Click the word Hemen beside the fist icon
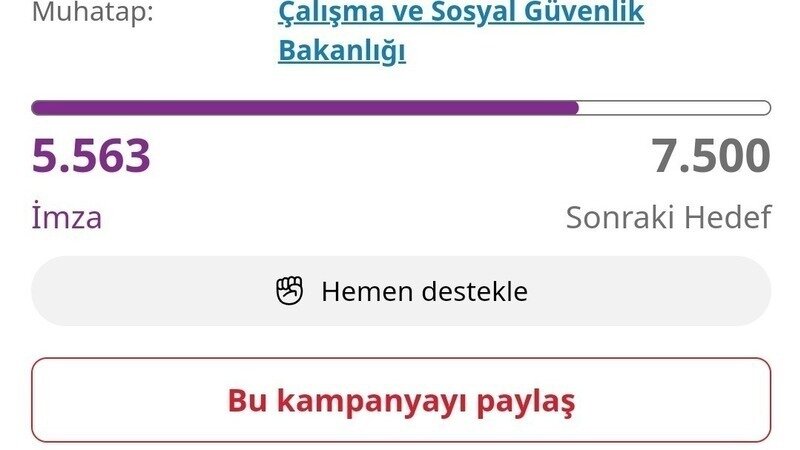The width and height of the screenshot is (800, 450). [366, 292]
